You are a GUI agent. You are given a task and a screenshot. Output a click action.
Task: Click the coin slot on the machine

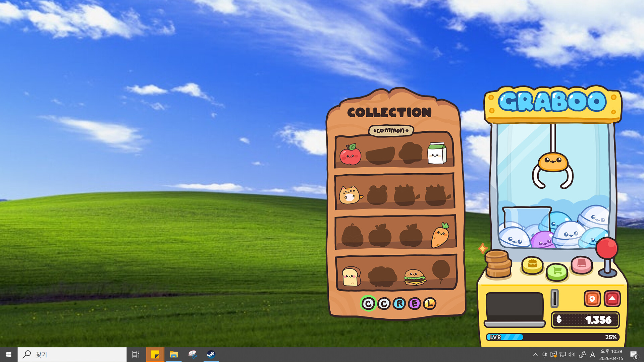tap(554, 298)
